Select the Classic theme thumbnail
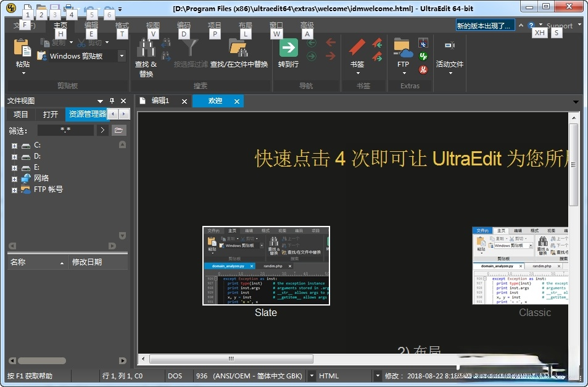 point(520,265)
